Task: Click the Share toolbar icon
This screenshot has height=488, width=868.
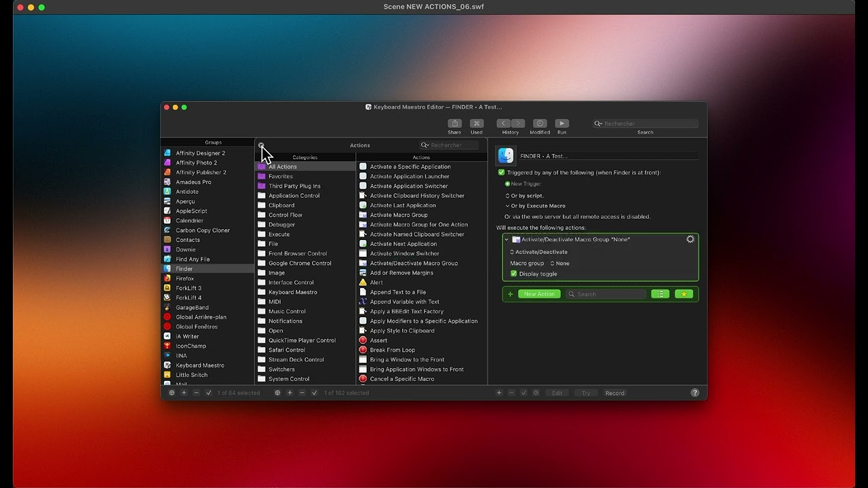Action: pyautogui.click(x=455, y=123)
